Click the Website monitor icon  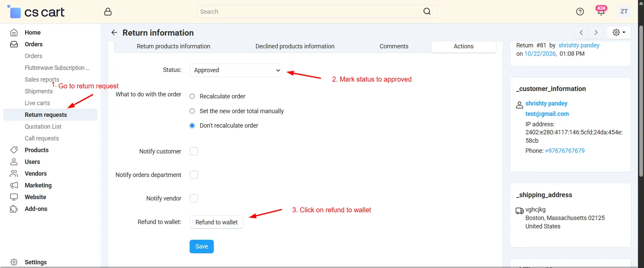coord(14,197)
